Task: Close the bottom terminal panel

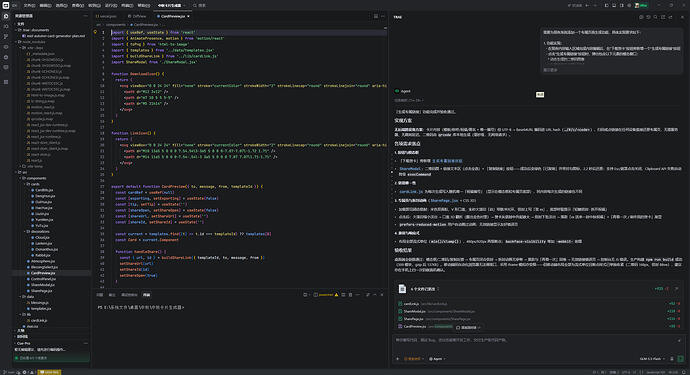Action: tap(382, 294)
